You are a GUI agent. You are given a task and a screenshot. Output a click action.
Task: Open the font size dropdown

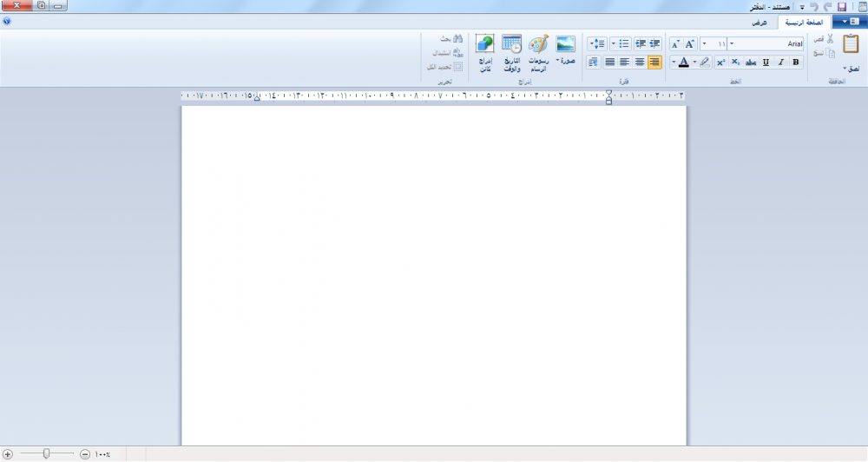coord(704,43)
